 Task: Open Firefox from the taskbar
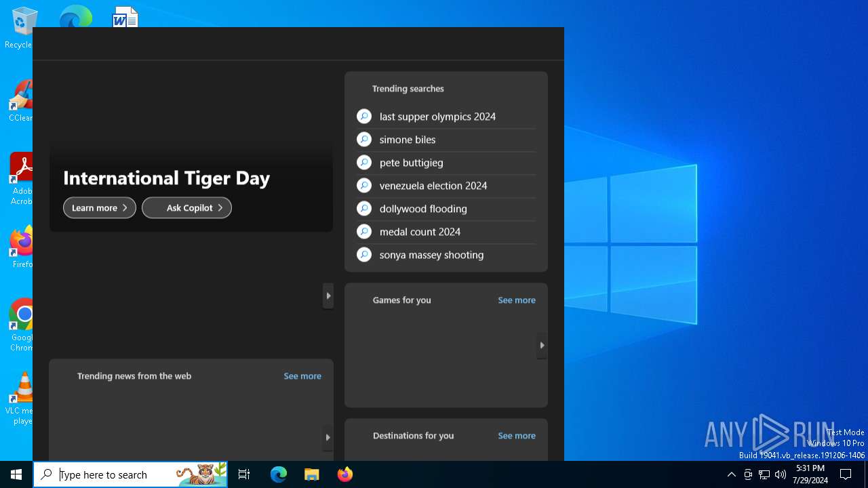click(x=344, y=474)
